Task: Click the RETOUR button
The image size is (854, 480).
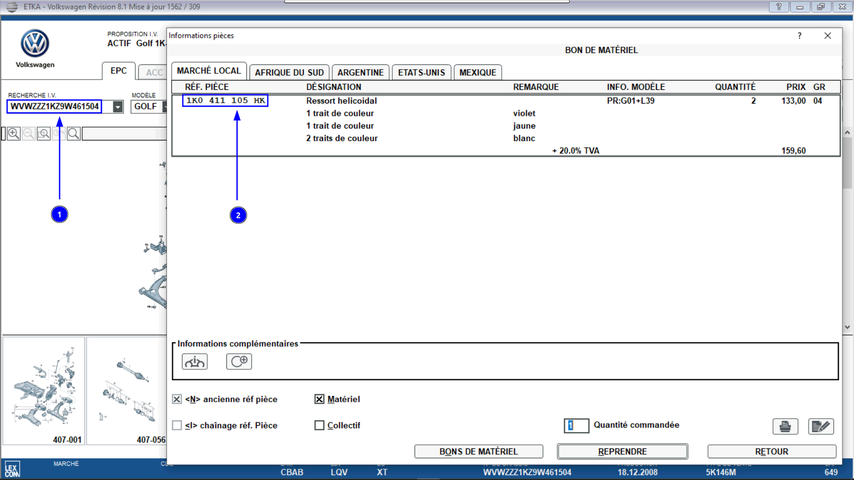Action: pos(772,452)
